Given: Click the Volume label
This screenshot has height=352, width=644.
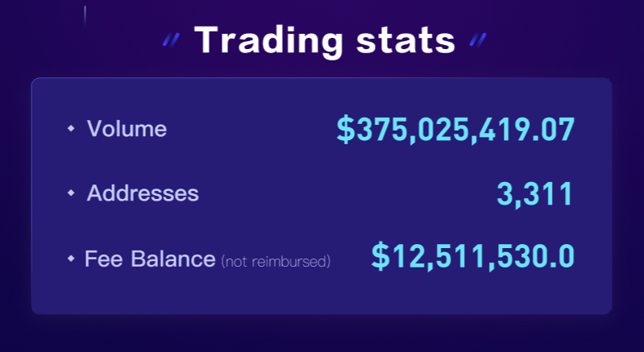Looking at the screenshot, I should point(127,129).
